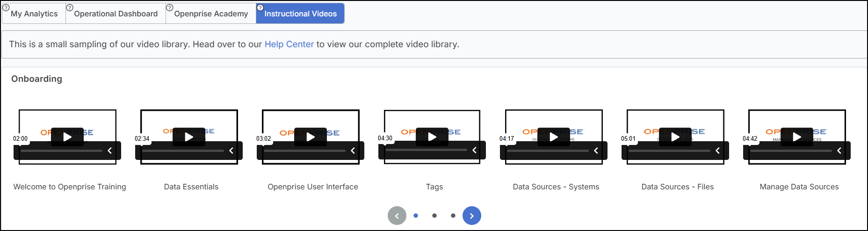Switch to the Openprise Academy tab
The image size is (868, 231).
tap(211, 14)
